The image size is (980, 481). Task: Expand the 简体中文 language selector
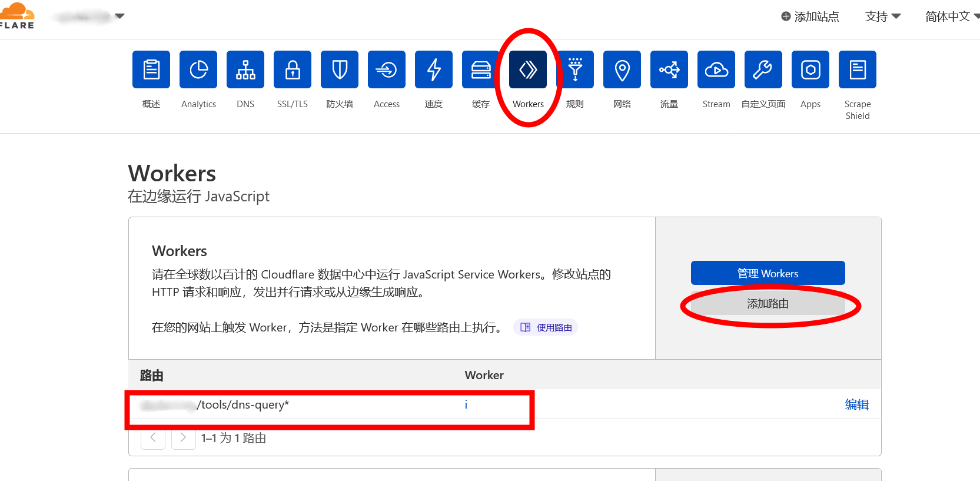coord(951,16)
